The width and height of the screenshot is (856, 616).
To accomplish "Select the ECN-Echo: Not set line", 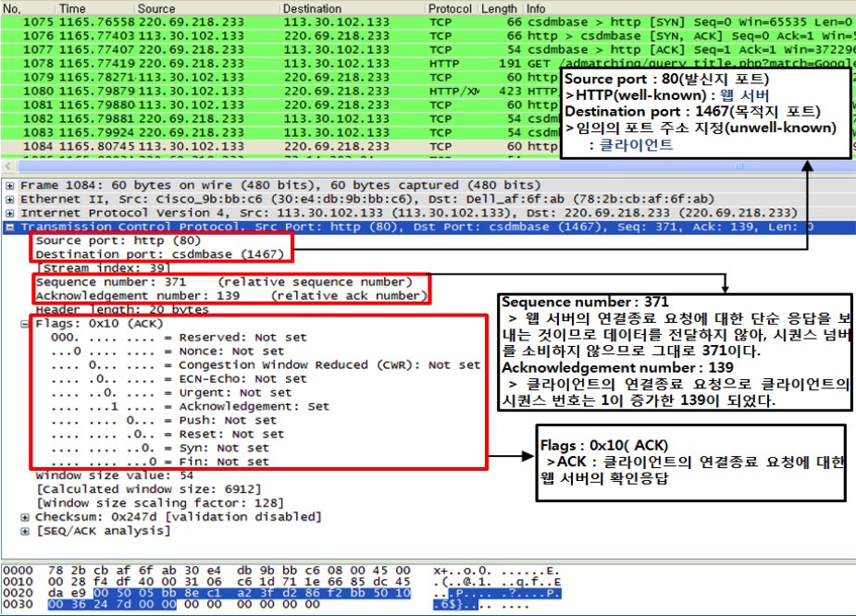I will point(179,379).
